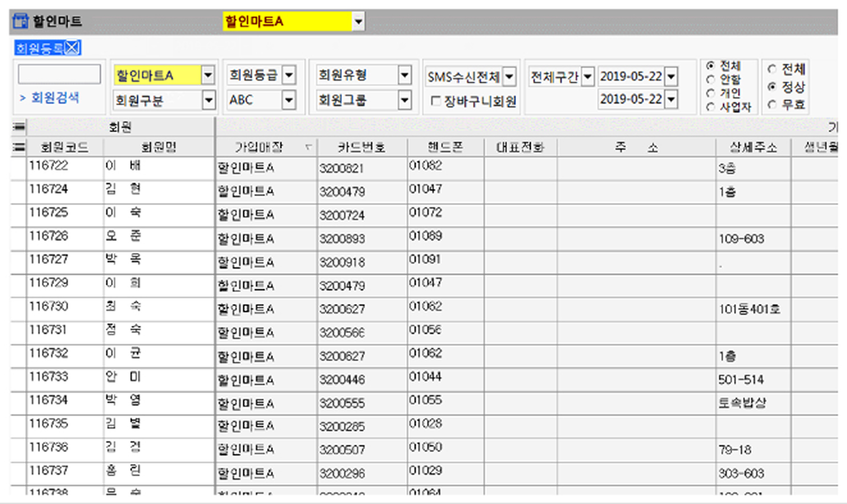Screen dimensions: 847x504
Task: Click the 카드번호 column header
Action: coord(361,148)
